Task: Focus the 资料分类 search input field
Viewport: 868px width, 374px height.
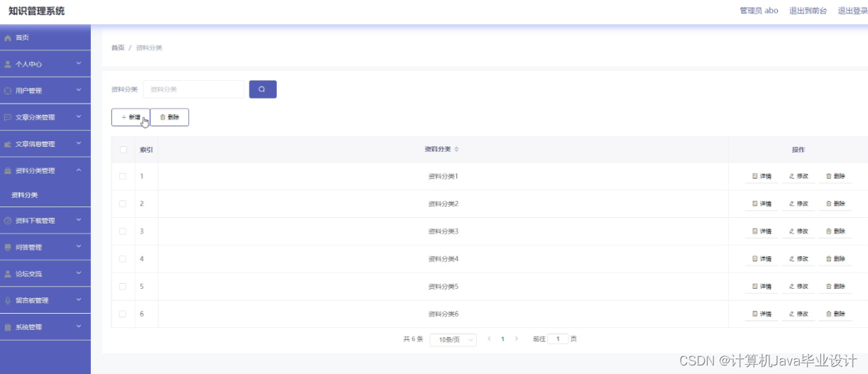Action: point(194,89)
